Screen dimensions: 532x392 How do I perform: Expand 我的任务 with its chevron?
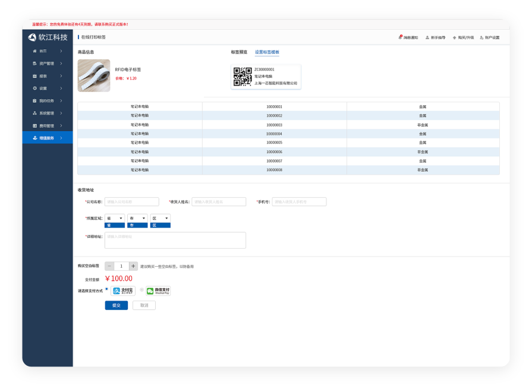61,101
